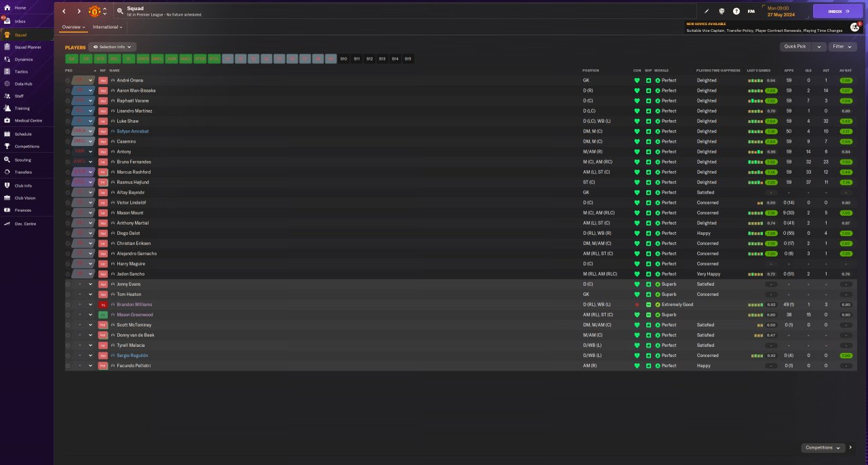868x465 pixels.
Task: Open the help question mark icon
Action: pos(736,11)
